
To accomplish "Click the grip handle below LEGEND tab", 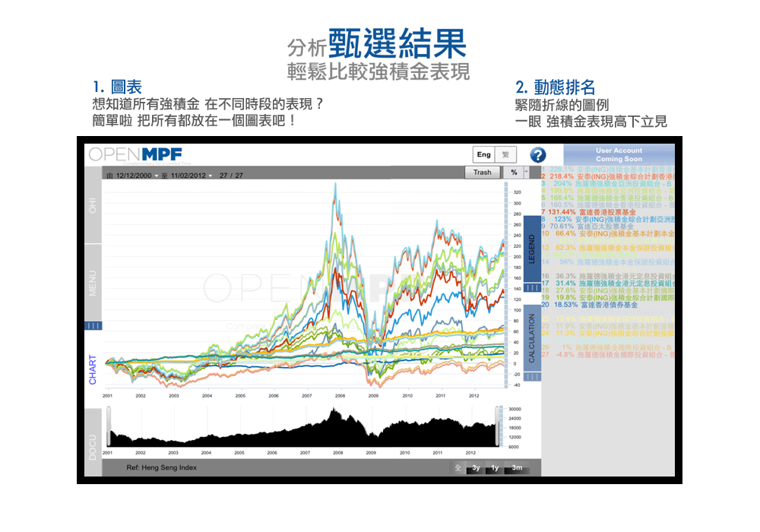I will [x=532, y=288].
